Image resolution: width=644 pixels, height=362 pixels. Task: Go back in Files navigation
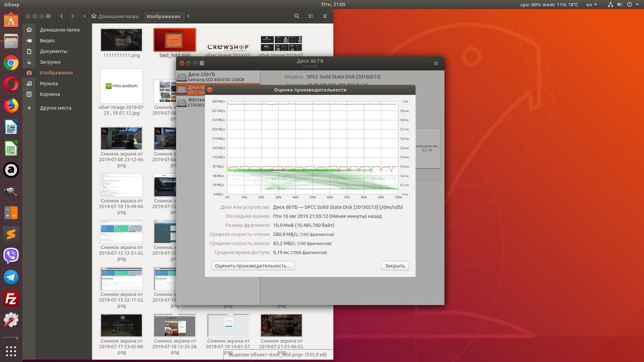62,16
